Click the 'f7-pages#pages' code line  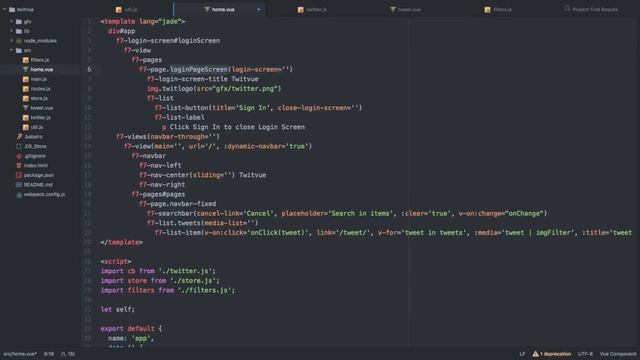(158, 194)
